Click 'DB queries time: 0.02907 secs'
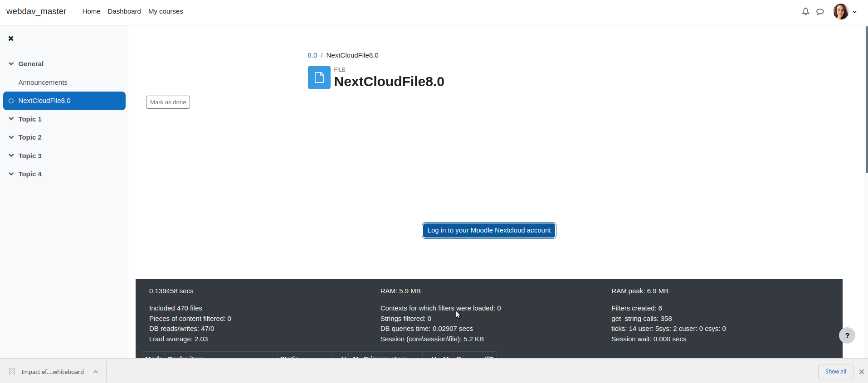The height and width of the screenshot is (383, 868). click(x=427, y=329)
